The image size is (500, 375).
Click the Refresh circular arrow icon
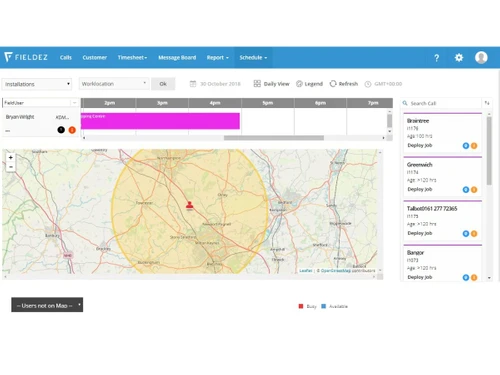tap(333, 84)
